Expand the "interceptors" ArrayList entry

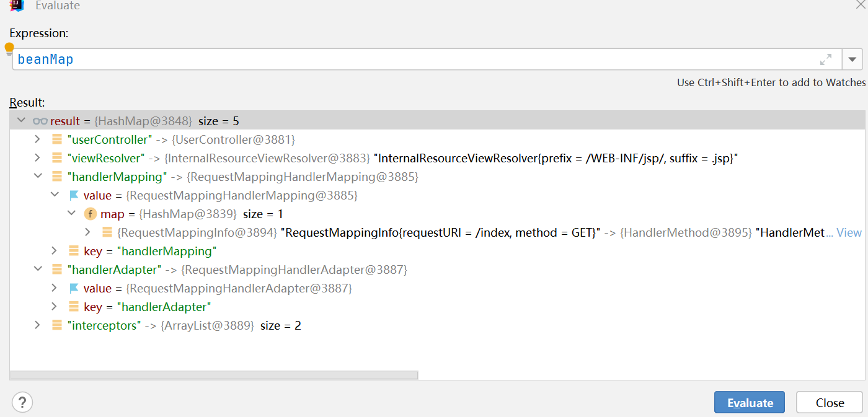(37, 325)
